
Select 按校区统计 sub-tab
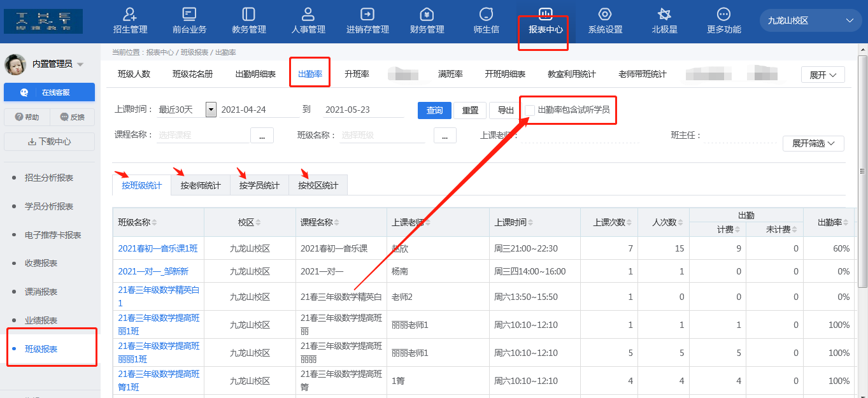318,185
